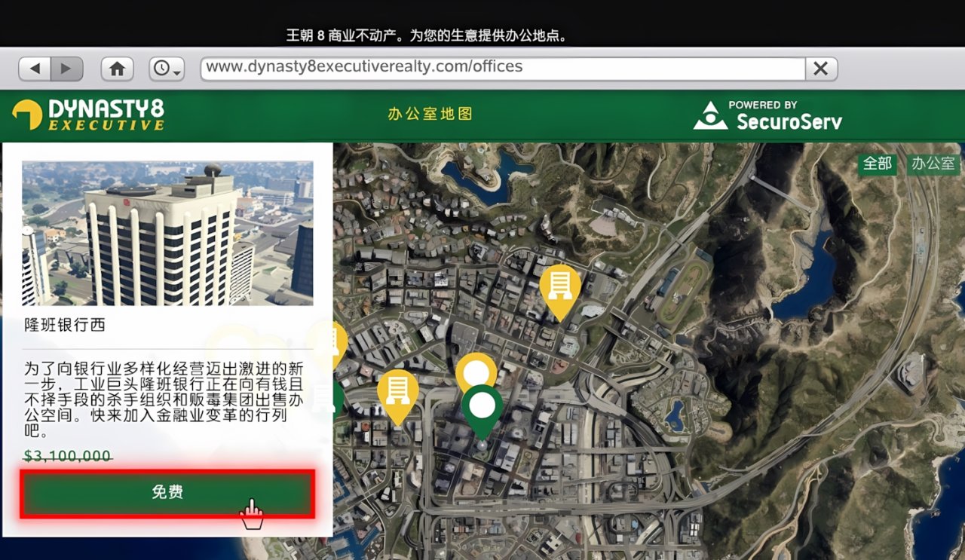965x560 pixels.
Task: Click the SecuroServ logo
Action: 767,115
